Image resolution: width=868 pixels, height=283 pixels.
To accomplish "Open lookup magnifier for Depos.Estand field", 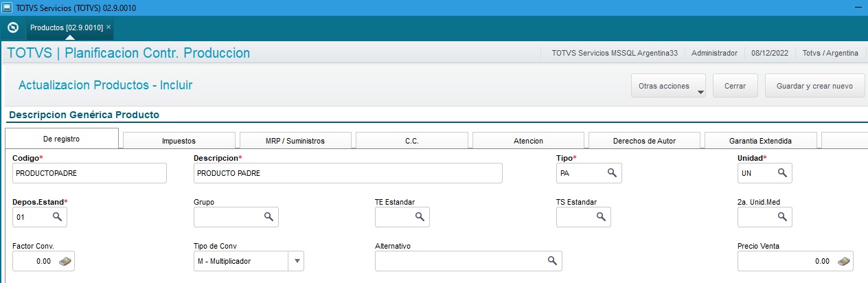I will point(58,216).
